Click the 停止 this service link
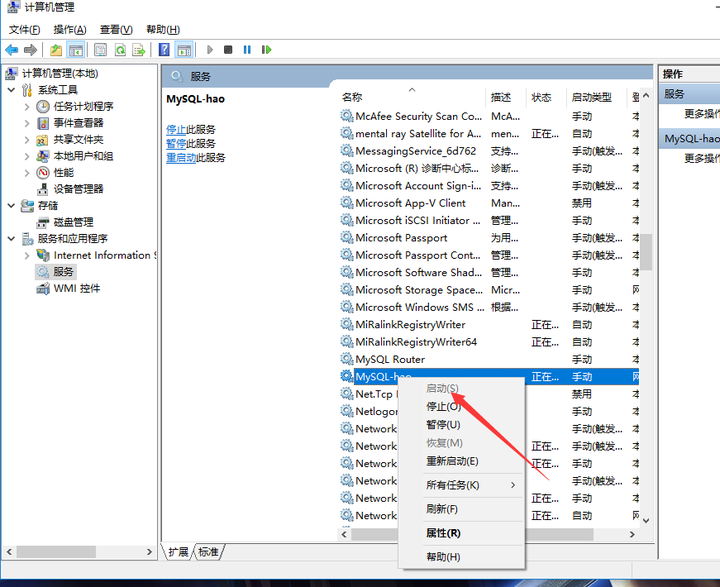This screenshot has height=587, width=720. (x=176, y=130)
